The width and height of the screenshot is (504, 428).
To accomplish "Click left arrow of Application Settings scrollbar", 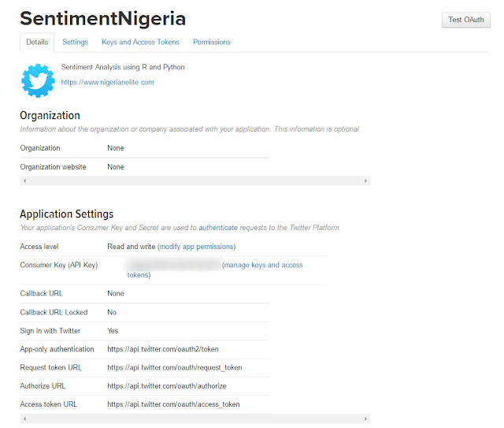I will pyautogui.click(x=24, y=419).
